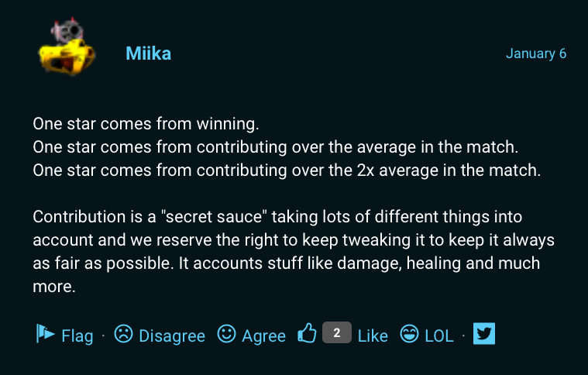Click the laughing face LOL icon
The height and width of the screenshot is (375, 588).
[x=409, y=335]
